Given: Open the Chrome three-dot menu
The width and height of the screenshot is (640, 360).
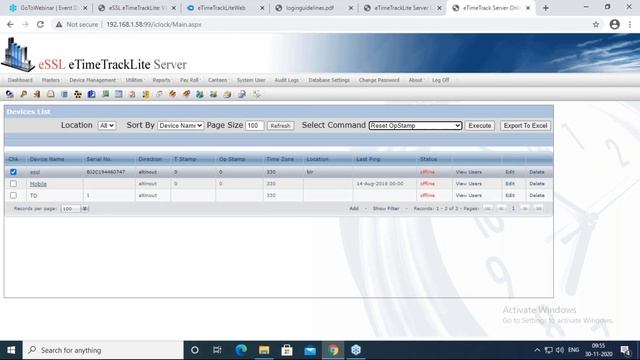Looking at the screenshot, I should 630,24.
